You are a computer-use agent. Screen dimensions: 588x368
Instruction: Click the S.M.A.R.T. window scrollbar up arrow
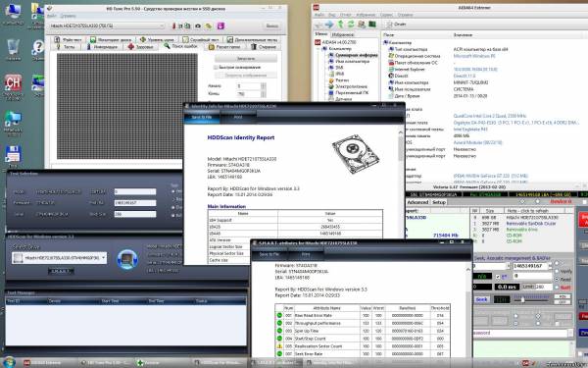[468, 269]
